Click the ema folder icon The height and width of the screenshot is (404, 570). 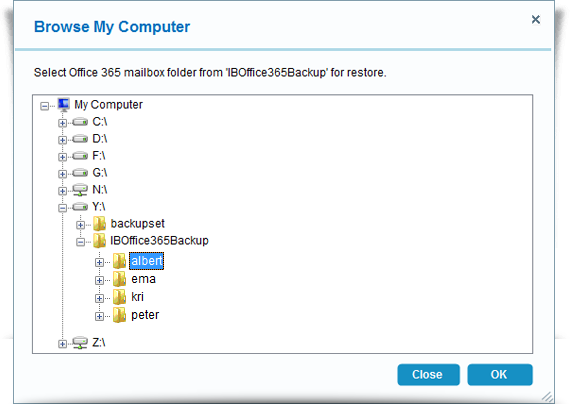119,279
